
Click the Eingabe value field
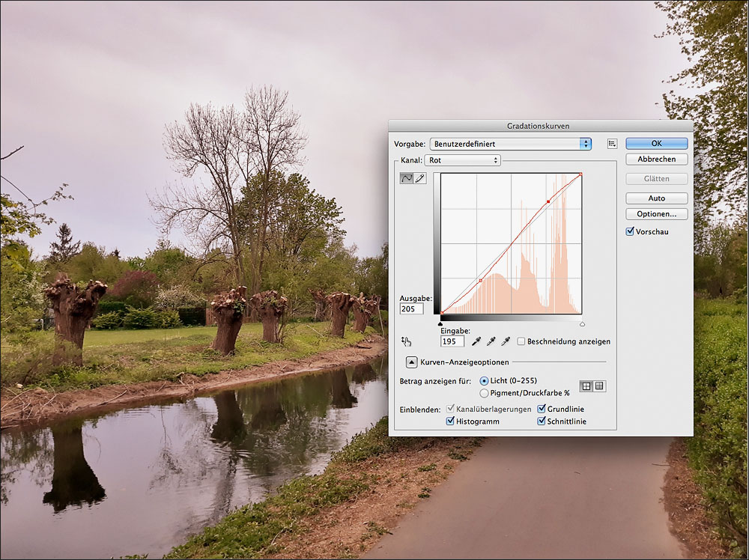click(x=452, y=341)
